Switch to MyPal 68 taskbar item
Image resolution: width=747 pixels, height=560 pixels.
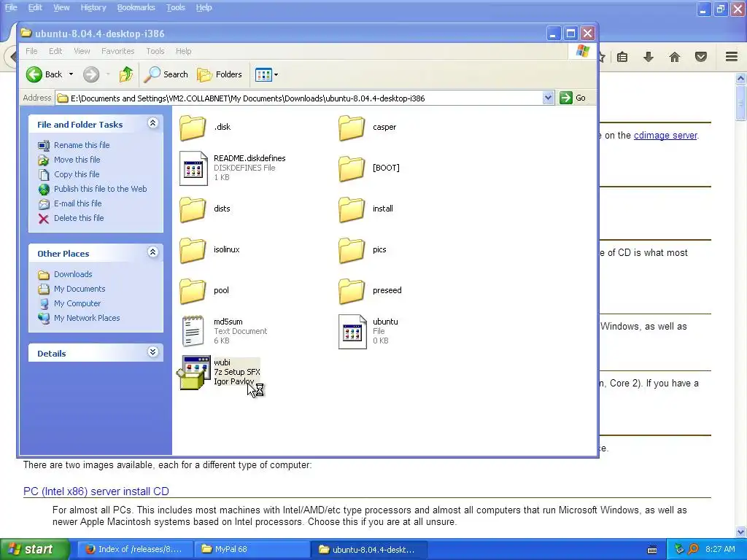252,549
